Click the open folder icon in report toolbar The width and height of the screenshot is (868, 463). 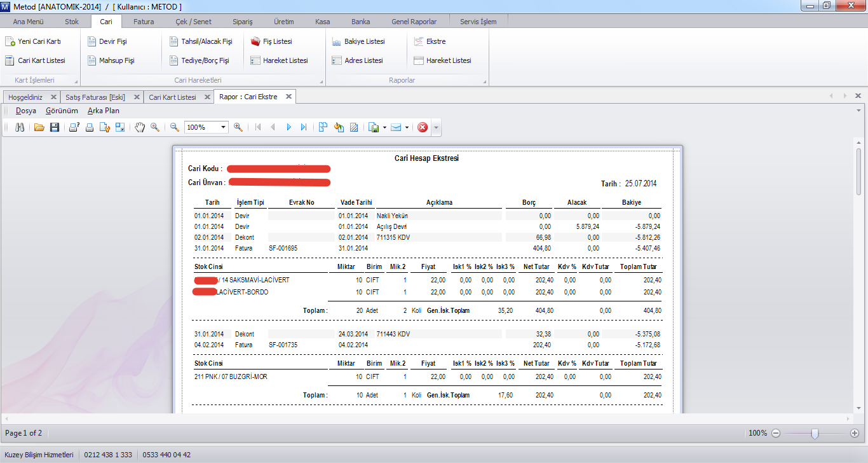click(x=39, y=127)
